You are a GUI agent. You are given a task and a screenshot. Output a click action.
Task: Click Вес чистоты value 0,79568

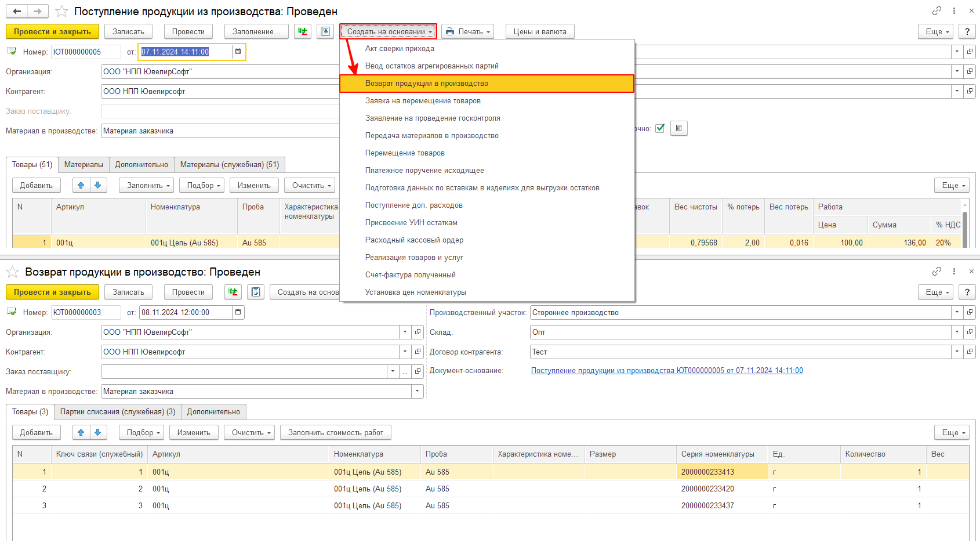click(696, 243)
